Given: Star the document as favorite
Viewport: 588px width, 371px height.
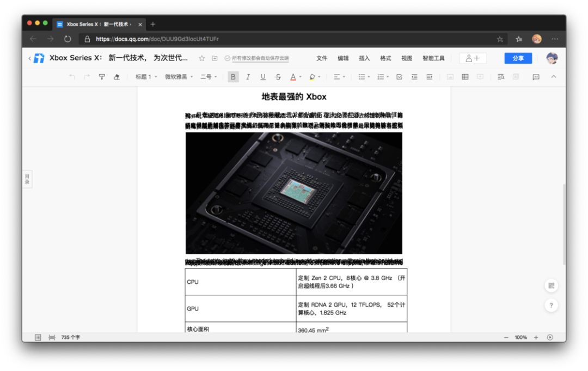Looking at the screenshot, I should click(x=202, y=58).
